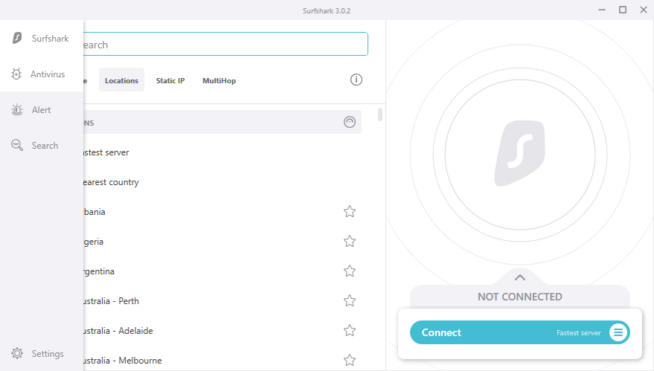Collapse the locations section header
Screen dimensions: 654x371
350,122
